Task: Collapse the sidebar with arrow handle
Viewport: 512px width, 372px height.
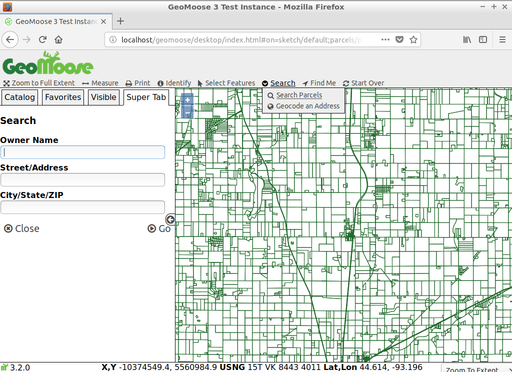Action: coord(170,219)
